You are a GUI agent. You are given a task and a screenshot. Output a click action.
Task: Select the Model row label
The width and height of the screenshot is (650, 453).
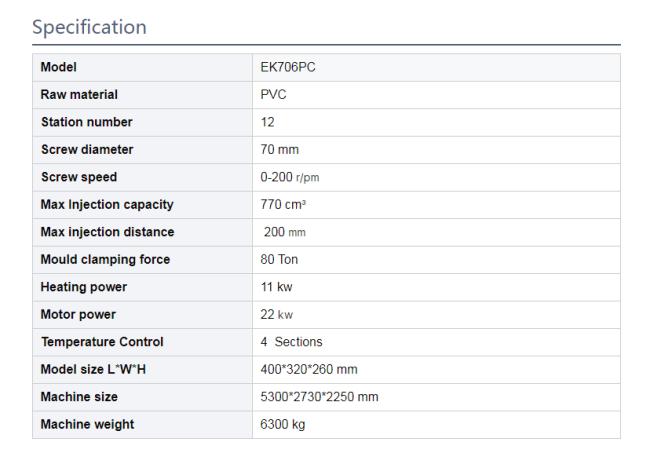tap(58, 67)
